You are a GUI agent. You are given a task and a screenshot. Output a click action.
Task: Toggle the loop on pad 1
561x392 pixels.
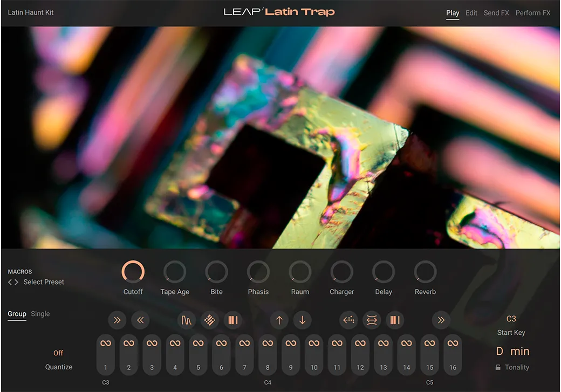106,343
